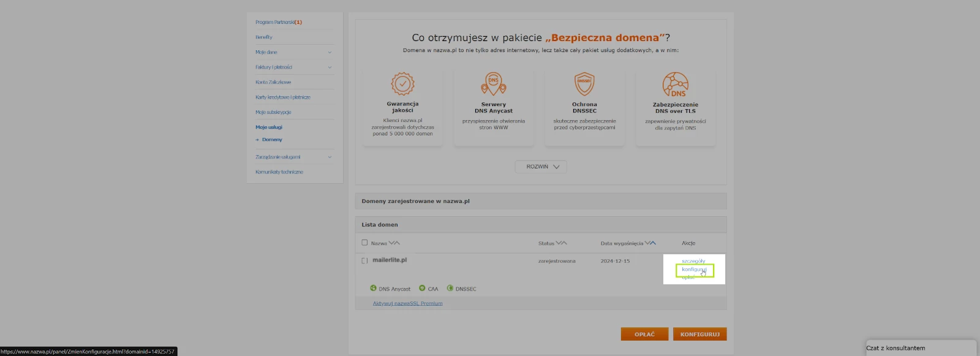Click the DNS over TLS network icon
980x356 pixels.
675,85
